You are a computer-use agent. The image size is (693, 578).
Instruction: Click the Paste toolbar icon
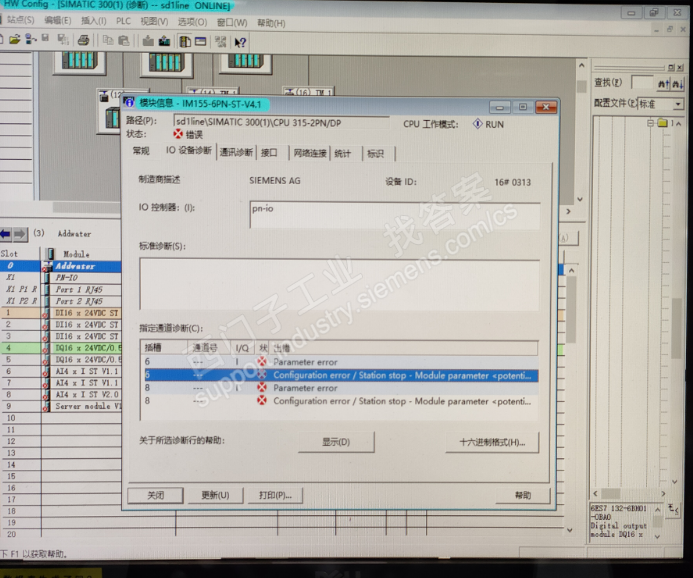pos(124,41)
